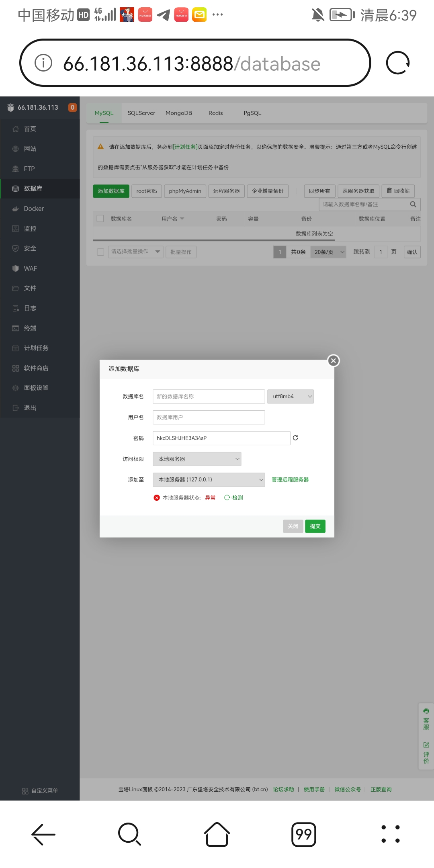Image resolution: width=434 pixels, height=868 pixels.
Task: Click the [计划任务] link in the notice
Action: click(185, 147)
